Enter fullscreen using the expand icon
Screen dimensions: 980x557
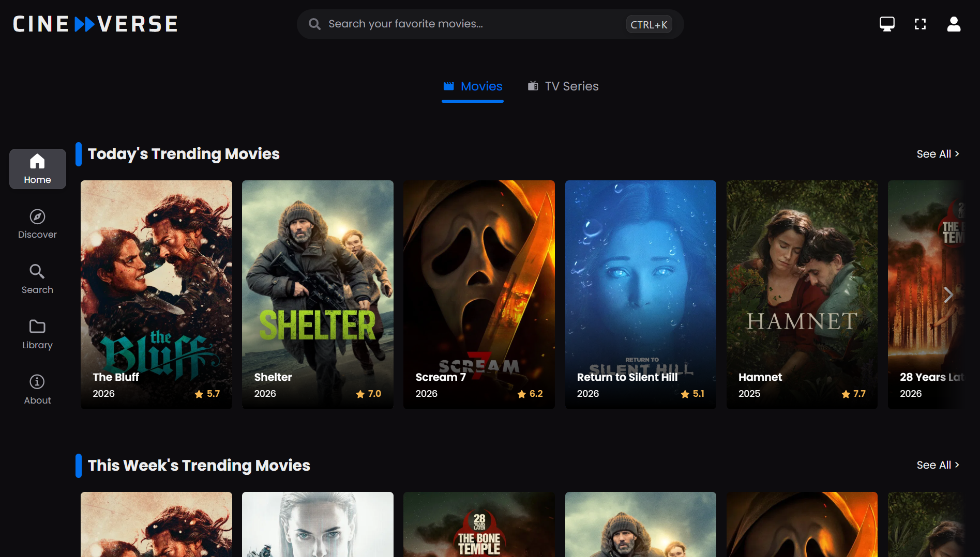921,24
